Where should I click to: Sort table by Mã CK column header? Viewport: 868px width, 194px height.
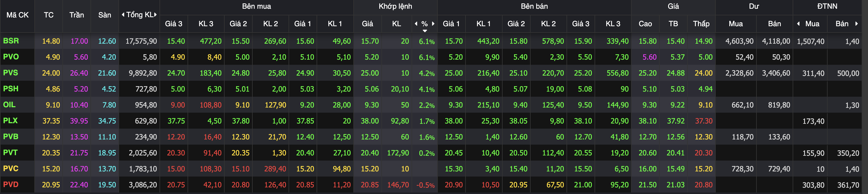coord(17,15)
